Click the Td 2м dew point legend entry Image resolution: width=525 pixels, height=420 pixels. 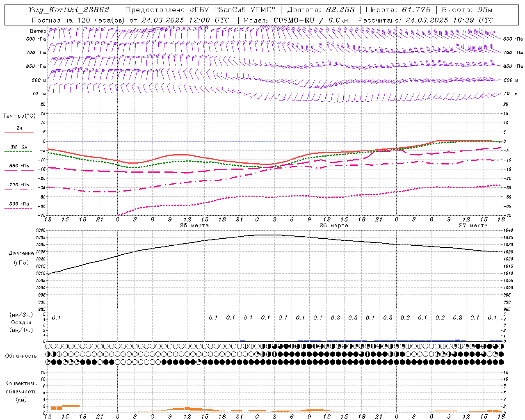(x=19, y=147)
